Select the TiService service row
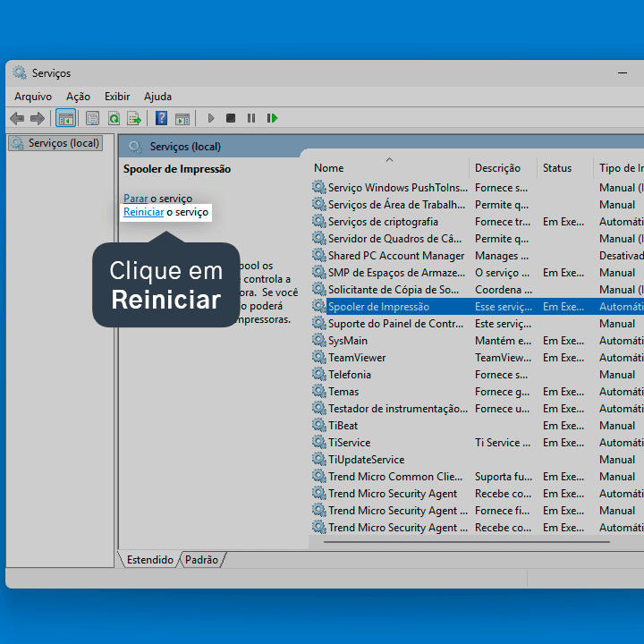Screen dimensions: 644x644 tap(478, 443)
